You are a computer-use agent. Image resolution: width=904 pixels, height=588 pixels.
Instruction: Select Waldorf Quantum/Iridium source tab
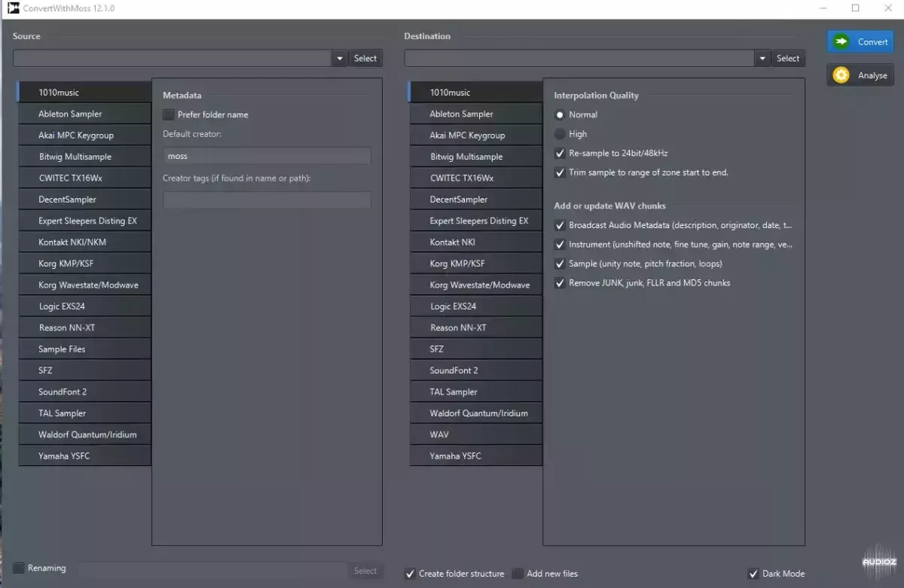point(84,434)
